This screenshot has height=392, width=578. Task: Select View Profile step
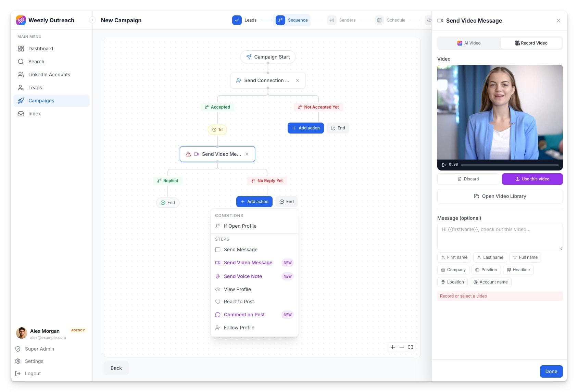254,289
